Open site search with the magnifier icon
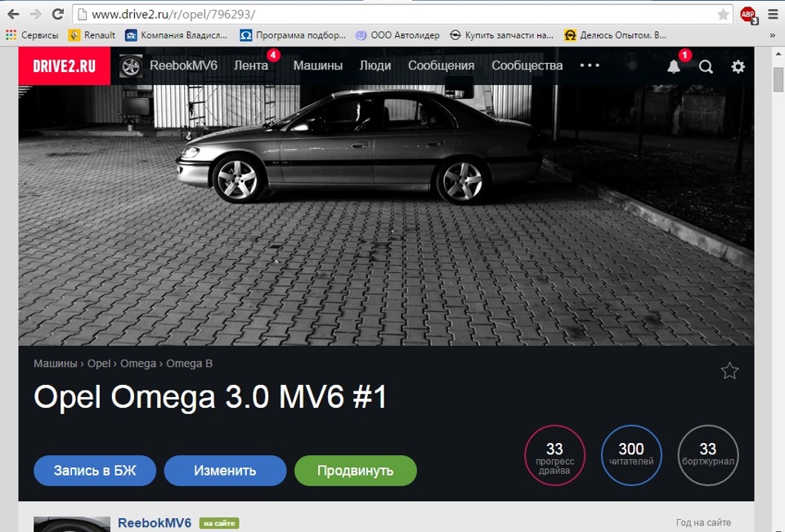Image resolution: width=785 pixels, height=532 pixels. [706, 66]
